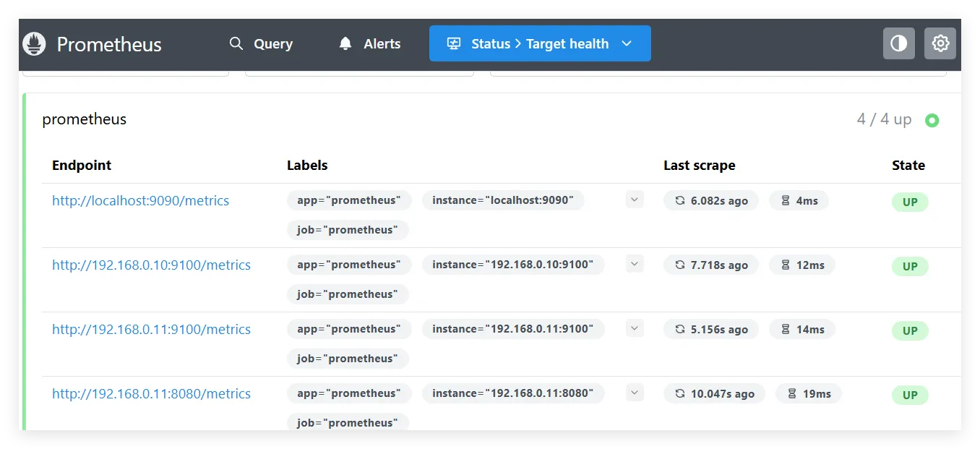Open the Status > Target health dropdown
Image resolution: width=980 pixels, height=449 pixels.
click(539, 43)
